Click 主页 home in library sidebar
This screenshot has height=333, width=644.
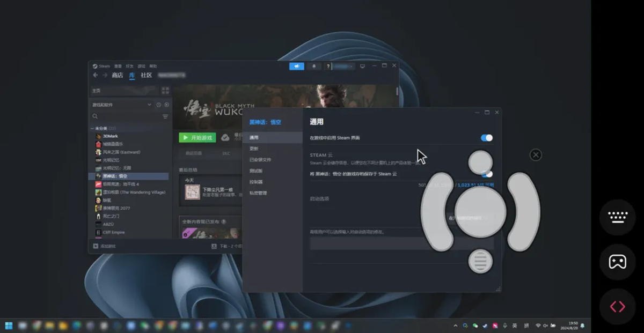123,91
